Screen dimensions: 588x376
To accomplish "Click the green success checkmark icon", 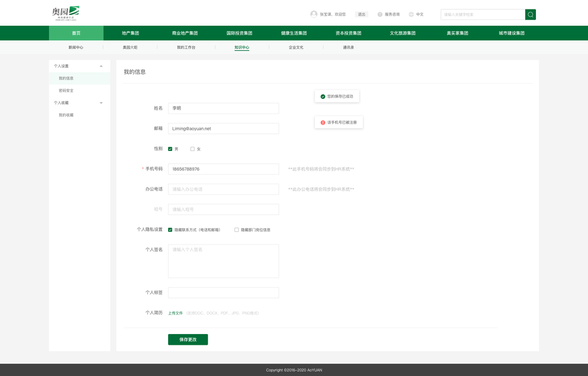I will pos(322,97).
